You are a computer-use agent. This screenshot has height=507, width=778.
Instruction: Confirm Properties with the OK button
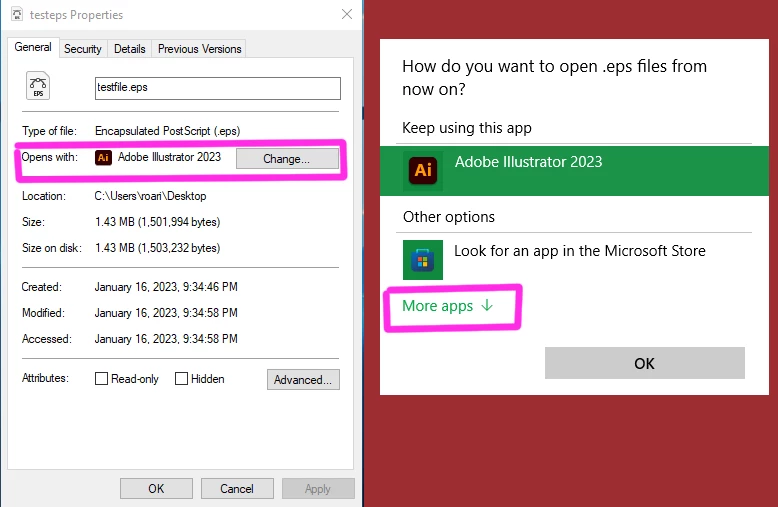156,489
